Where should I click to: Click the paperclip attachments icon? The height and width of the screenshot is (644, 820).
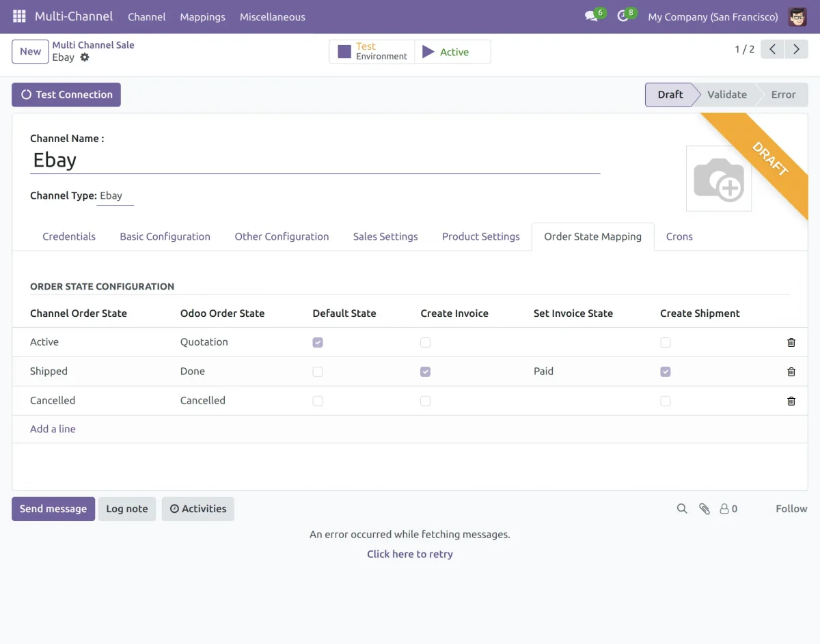pyautogui.click(x=704, y=509)
